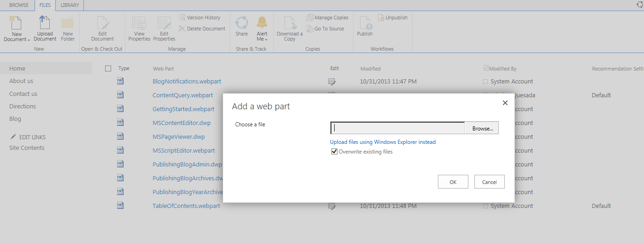
Task: Click the Edit Document icon
Action: pos(102,23)
